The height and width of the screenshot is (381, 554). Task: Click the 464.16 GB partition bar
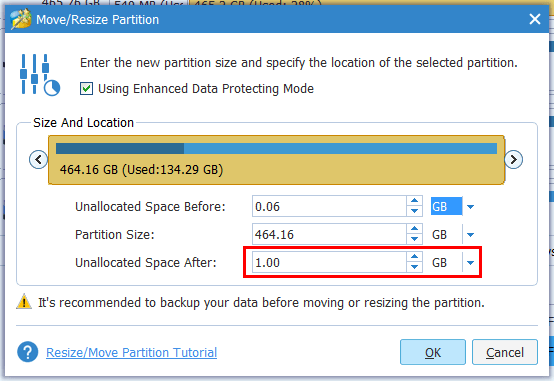click(x=276, y=160)
